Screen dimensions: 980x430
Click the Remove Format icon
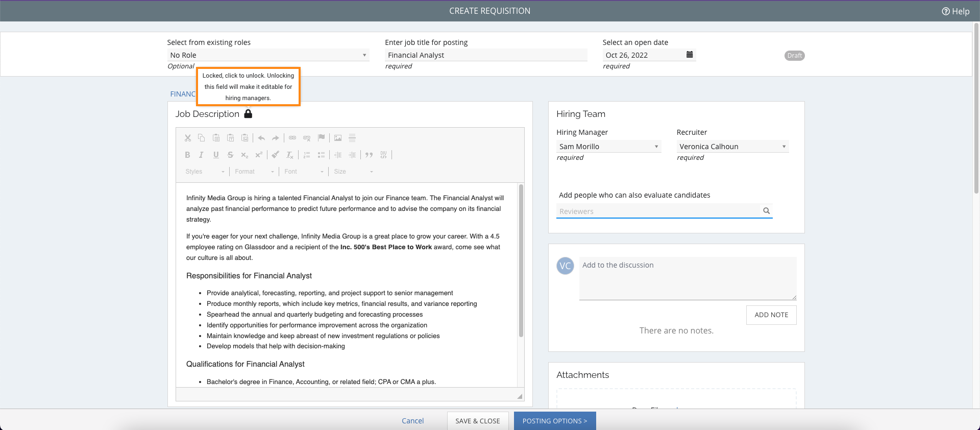[290, 155]
